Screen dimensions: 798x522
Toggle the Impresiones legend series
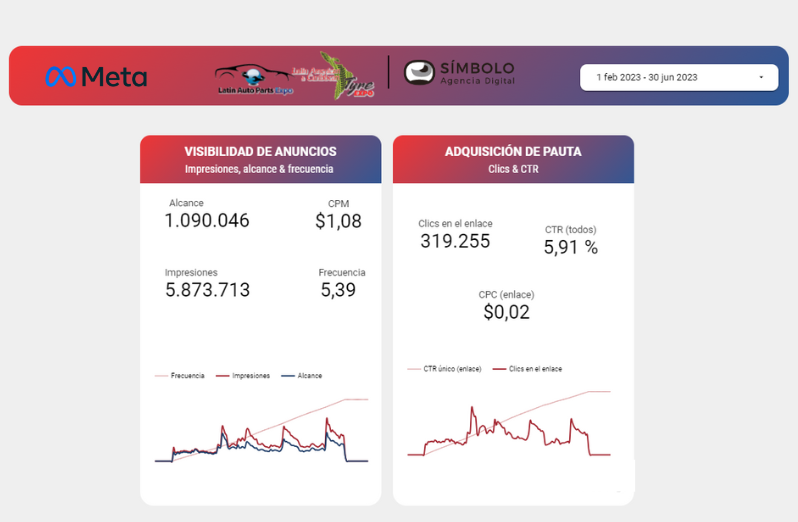click(x=243, y=375)
